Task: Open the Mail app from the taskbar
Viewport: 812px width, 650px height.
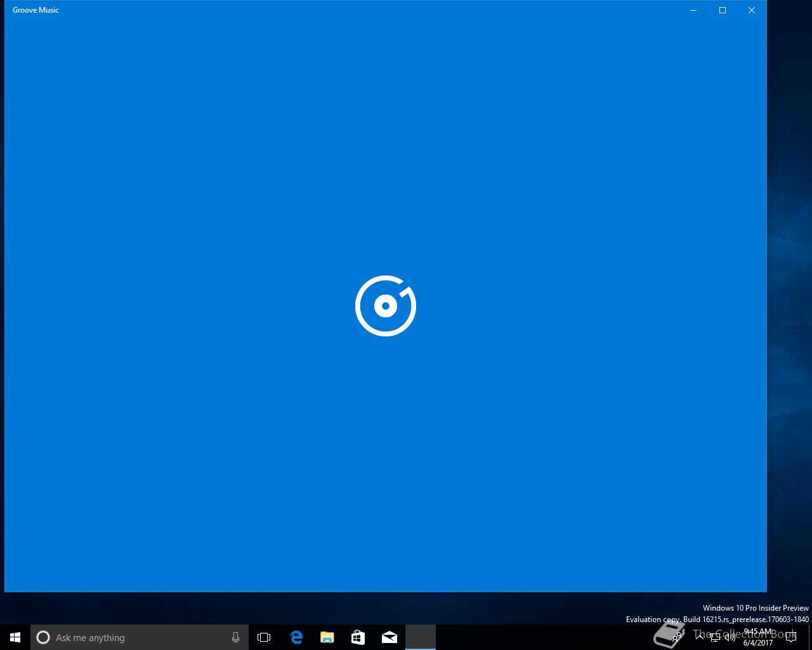Action: click(390, 637)
